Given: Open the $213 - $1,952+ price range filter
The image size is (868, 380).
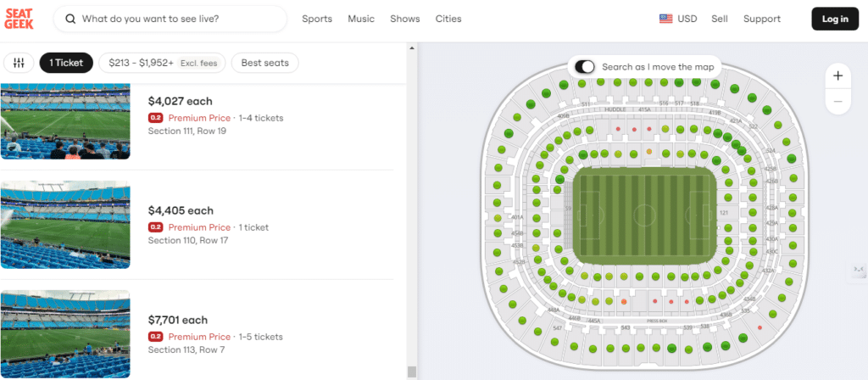Looking at the screenshot, I should (162, 63).
